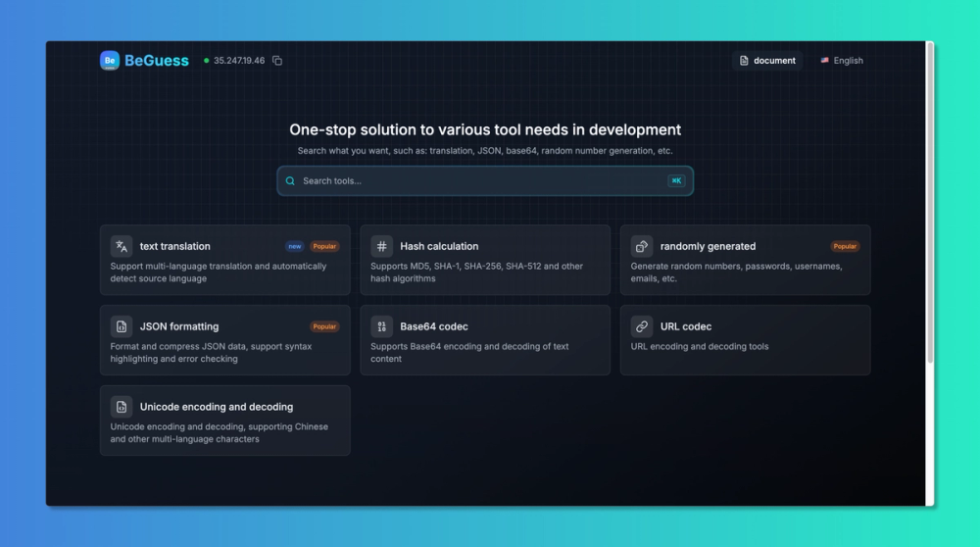980x547 pixels.
Task: Open the Unicode encoding and decoding title
Action: click(217, 407)
